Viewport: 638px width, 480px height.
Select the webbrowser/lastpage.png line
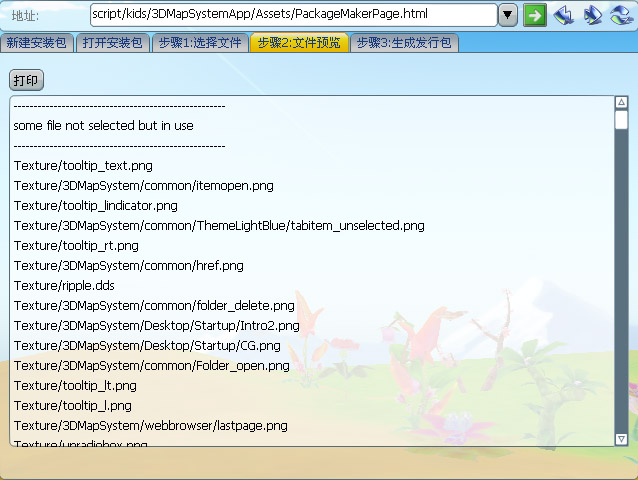[x=151, y=425]
